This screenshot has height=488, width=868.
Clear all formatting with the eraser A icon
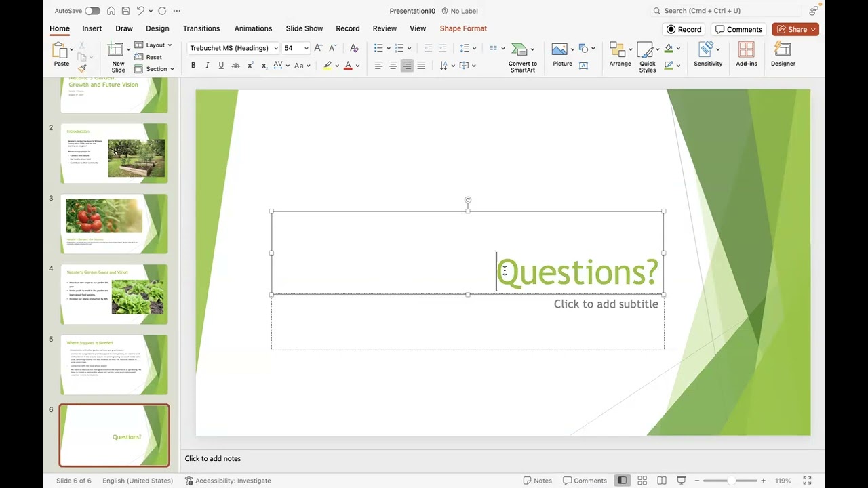coord(354,48)
